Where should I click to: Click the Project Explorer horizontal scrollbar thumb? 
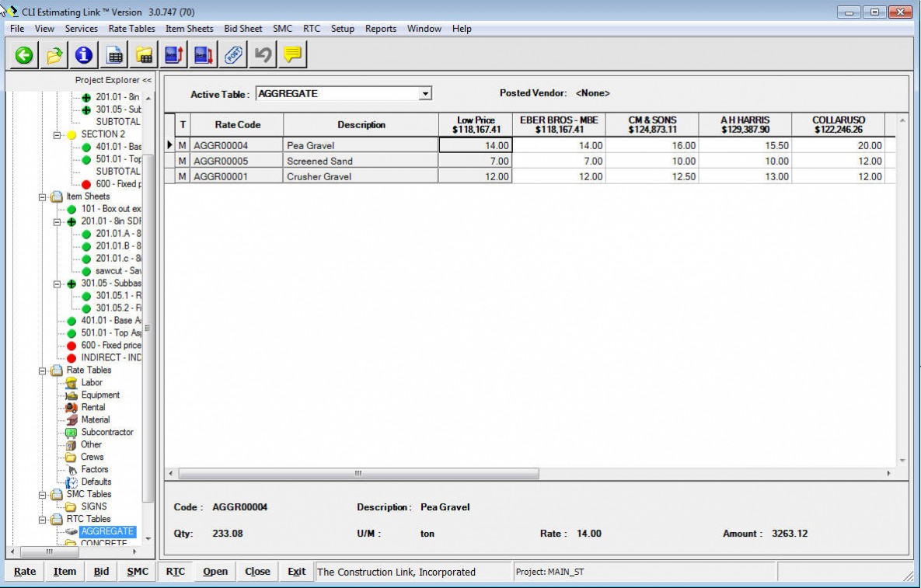[49, 551]
